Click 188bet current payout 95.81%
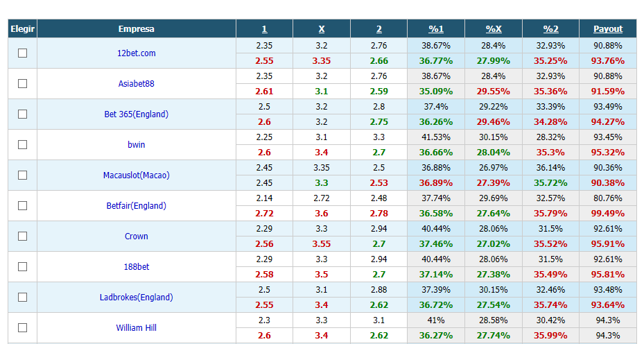Screen dimensions: 644x344 [608, 274]
